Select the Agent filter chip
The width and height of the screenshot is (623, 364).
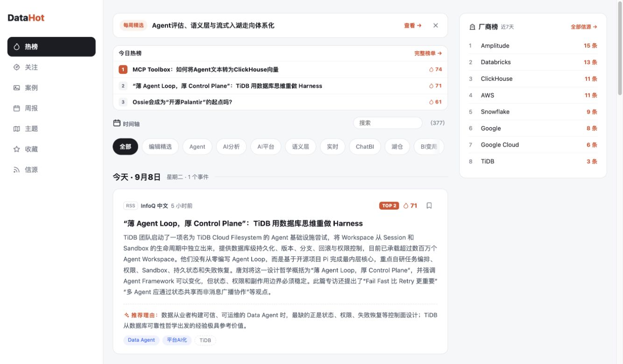(x=197, y=147)
